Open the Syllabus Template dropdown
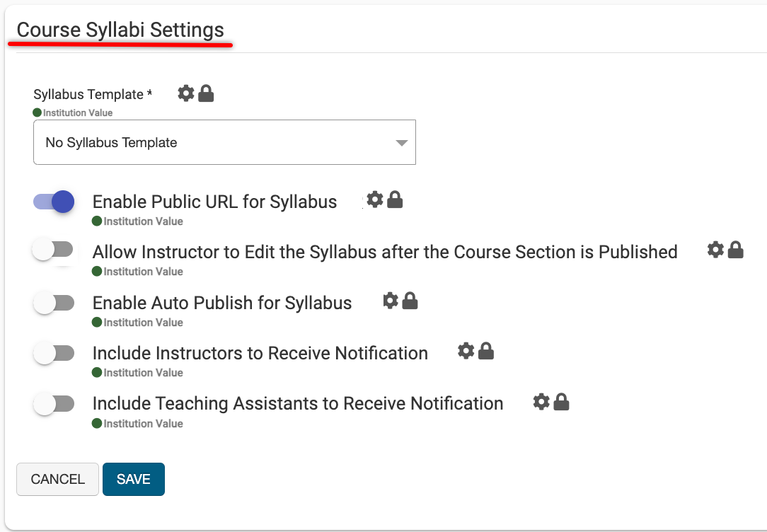The width and height of the screenshot is (767, 532). tap(224, 142)
